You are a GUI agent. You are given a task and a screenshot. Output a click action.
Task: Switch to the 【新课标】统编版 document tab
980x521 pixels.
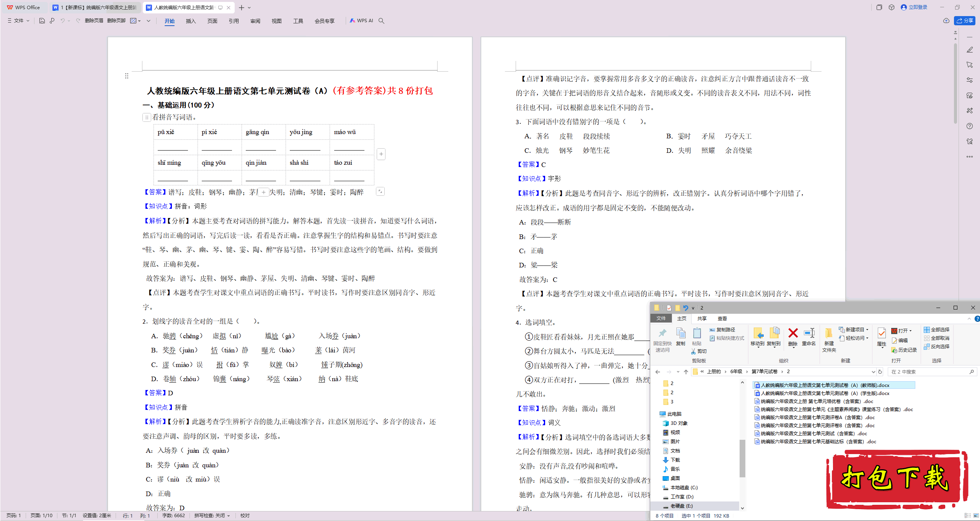tap(95, 8)
